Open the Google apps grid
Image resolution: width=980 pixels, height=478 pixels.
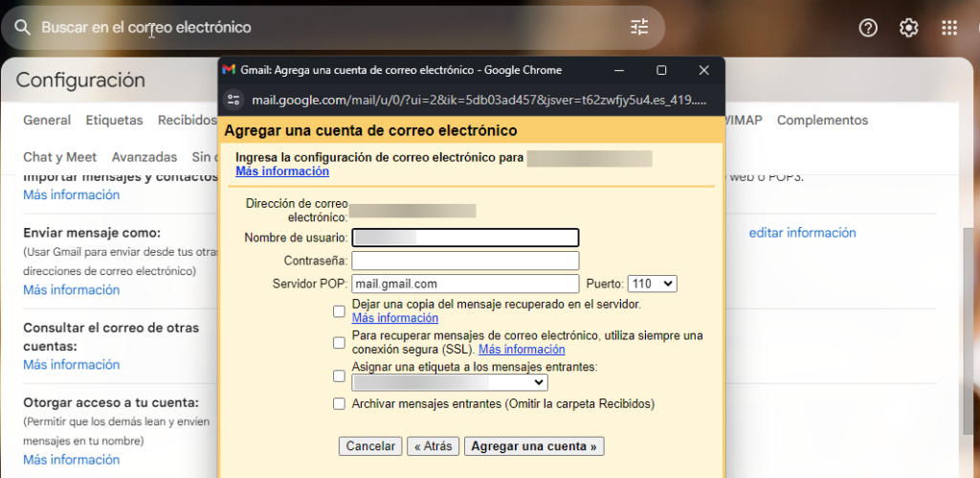pyautogui.click(x=948, y=28)
